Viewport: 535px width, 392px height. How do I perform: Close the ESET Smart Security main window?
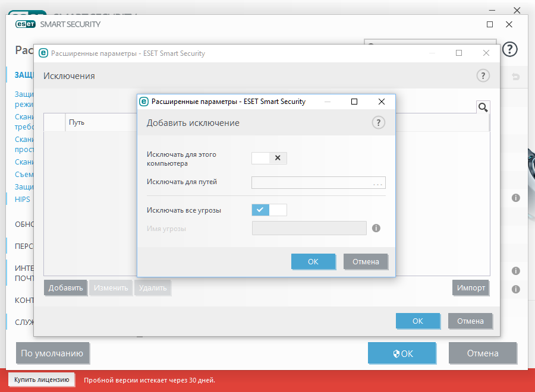pyautogui.click(x=509, y=24)
